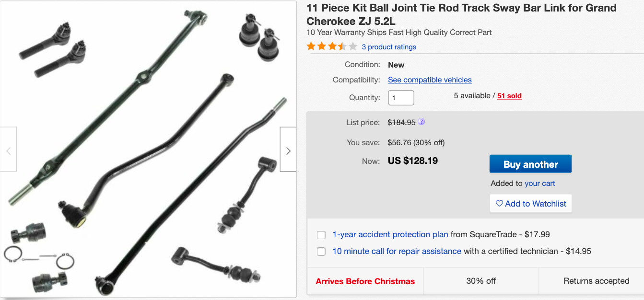
Task: Tick the 10 minute repair assistance checkbox
Action: tap(321, 252)
